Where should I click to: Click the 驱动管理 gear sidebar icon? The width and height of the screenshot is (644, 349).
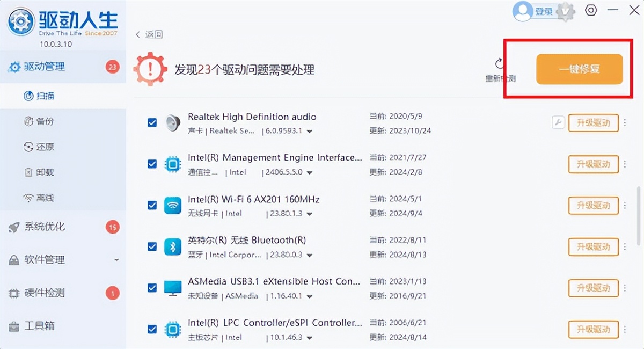click(x=14, y=67)
